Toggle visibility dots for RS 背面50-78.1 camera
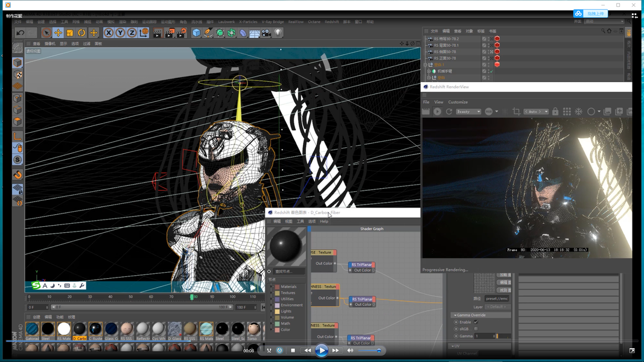 (489, 45)
